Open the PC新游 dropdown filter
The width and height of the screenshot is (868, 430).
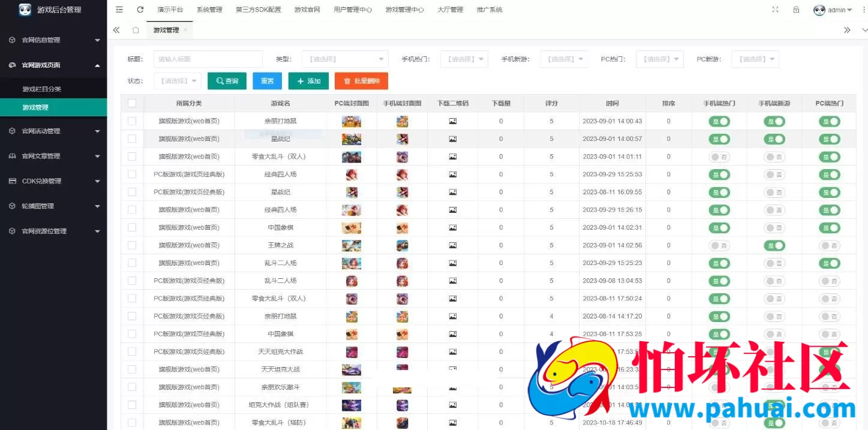(755, 59)
